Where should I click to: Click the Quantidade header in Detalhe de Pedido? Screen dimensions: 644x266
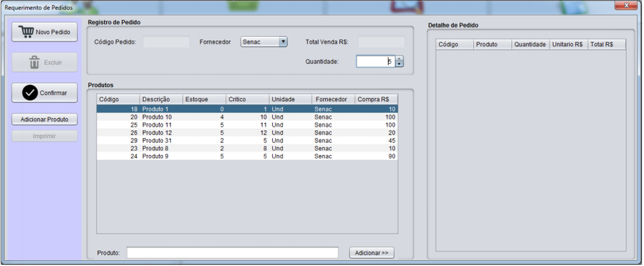click(530, 45)
